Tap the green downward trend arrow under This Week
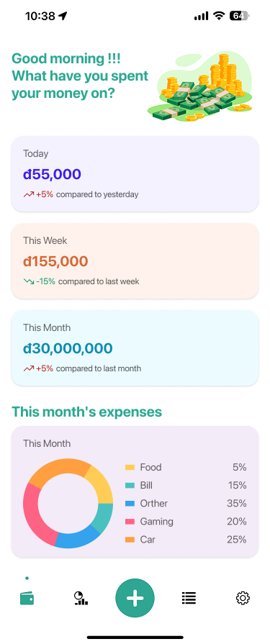Screen dimensions: 270x644 click(28, 282)
